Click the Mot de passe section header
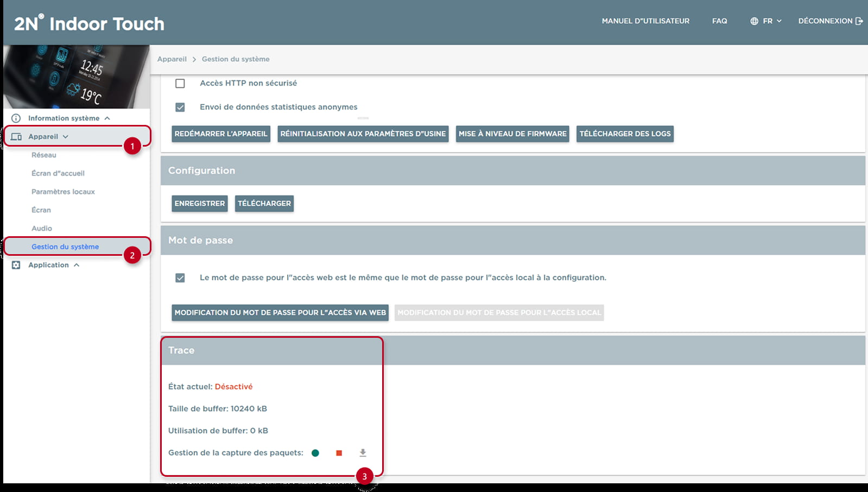The height and width of the screenshot is (492, 868). tap(513, 241)
